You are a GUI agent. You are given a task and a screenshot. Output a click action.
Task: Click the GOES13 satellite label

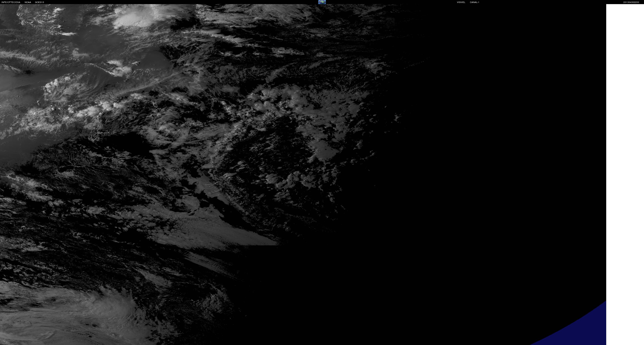(39, 2)
